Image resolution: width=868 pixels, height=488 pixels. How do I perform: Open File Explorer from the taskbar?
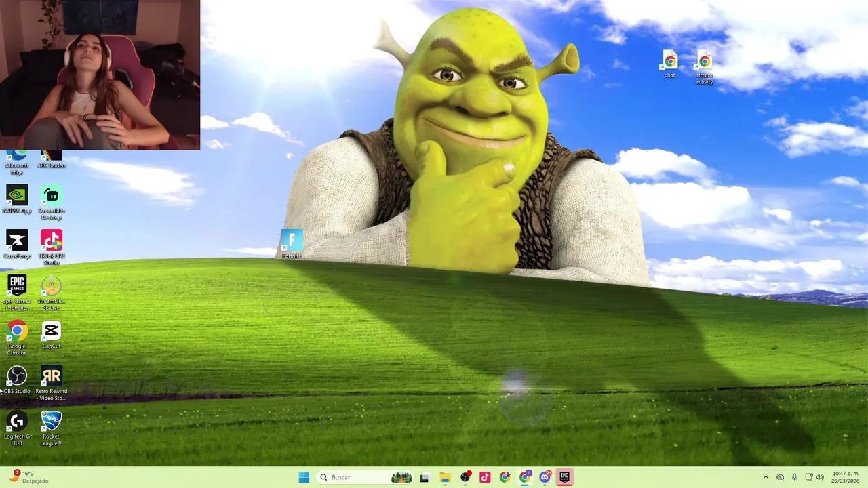point(445,477)
